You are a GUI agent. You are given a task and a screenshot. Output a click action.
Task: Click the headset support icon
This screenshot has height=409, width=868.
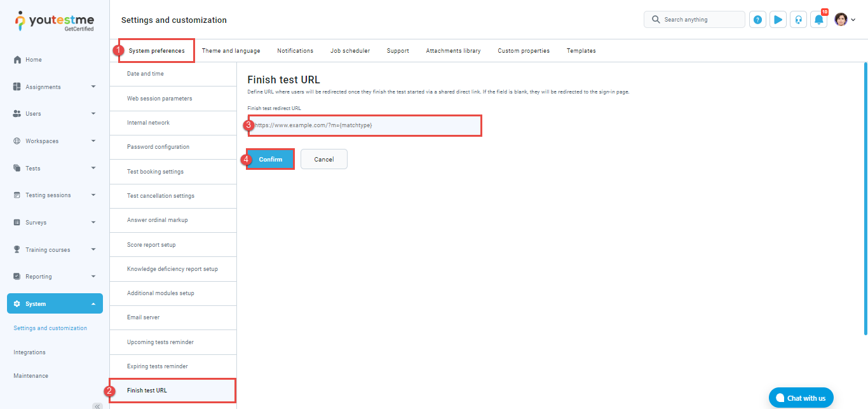click(x=798, y=20)
